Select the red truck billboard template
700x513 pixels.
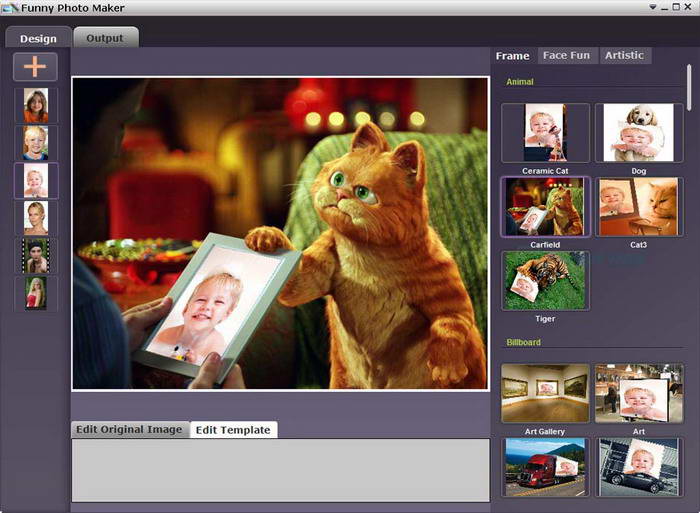click(x=545, y=466)
